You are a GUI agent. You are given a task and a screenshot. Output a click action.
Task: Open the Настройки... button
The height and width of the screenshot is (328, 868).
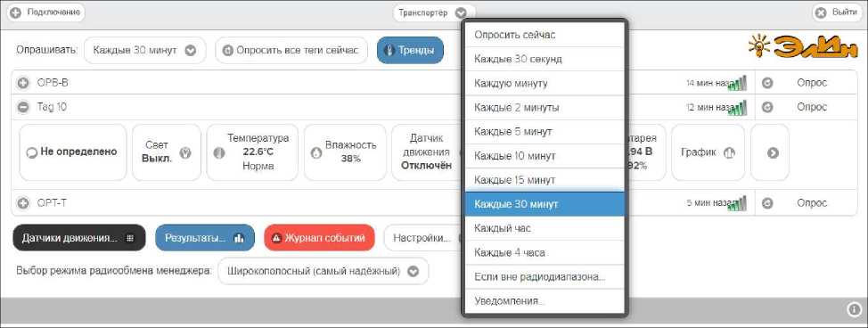[x=423, y=238]
